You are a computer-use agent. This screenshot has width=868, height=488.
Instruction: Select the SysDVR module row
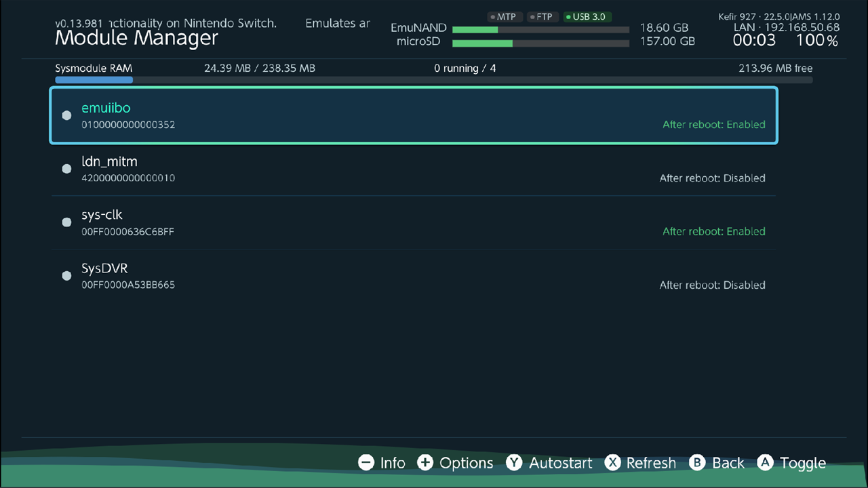(x=414, y=276)
